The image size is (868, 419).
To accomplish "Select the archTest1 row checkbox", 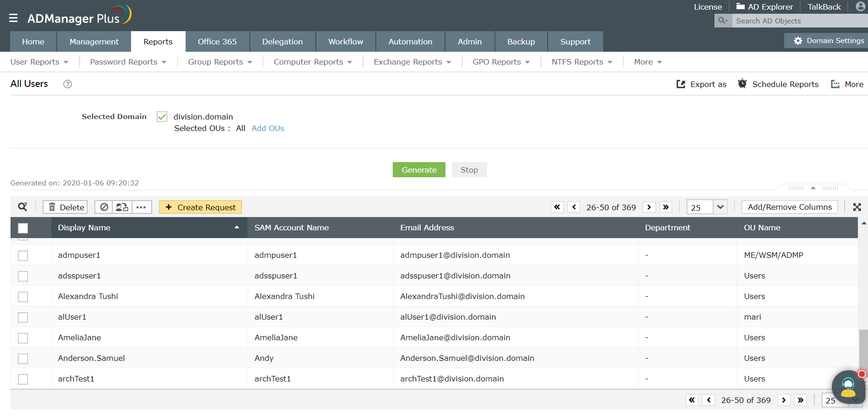I will (23, 379).
